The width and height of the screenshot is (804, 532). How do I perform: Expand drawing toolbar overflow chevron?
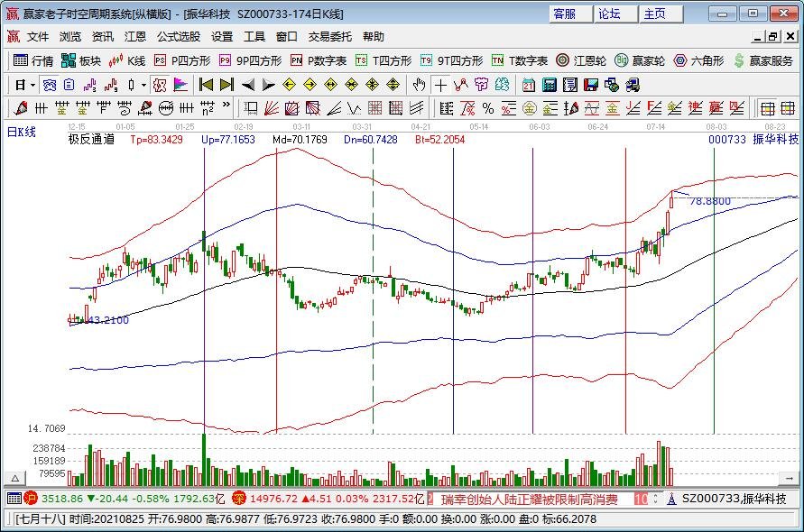pos(225,108)
